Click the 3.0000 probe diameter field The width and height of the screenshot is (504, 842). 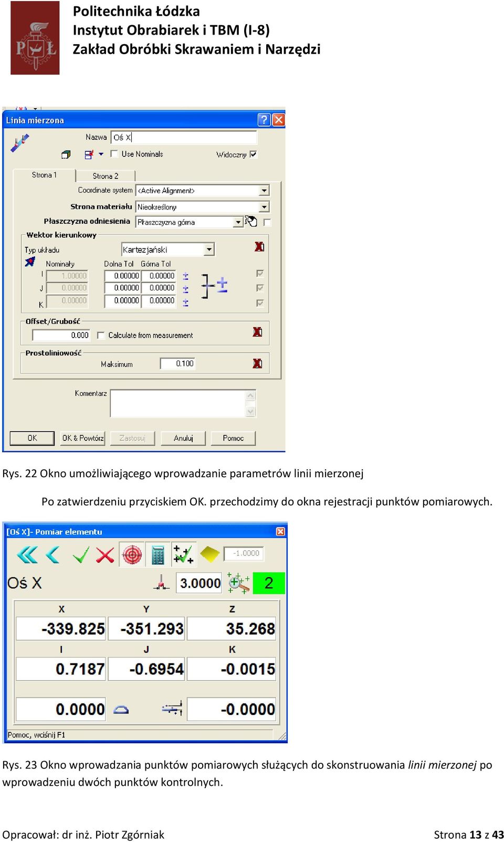click(x=199, y=583)
